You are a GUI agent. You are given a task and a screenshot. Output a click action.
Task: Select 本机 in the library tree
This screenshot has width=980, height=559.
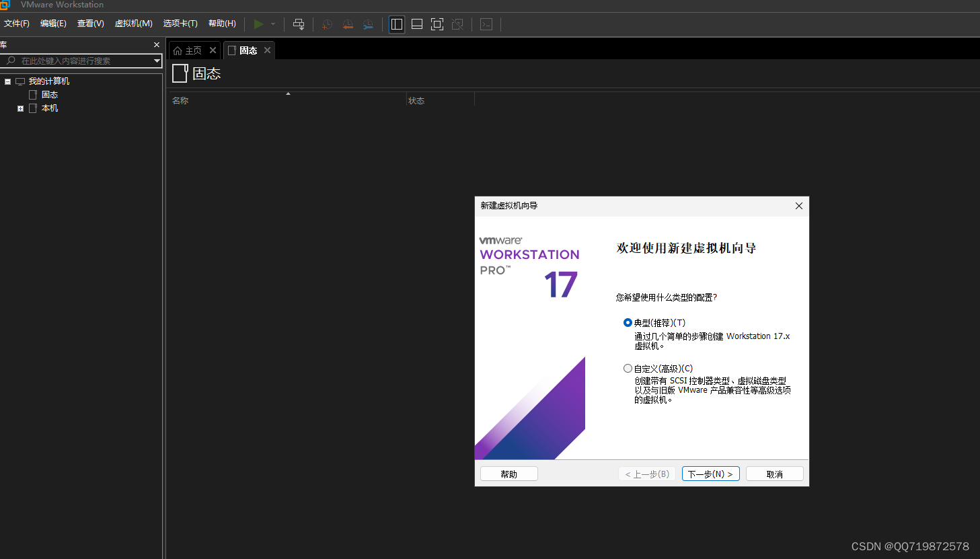50,108
